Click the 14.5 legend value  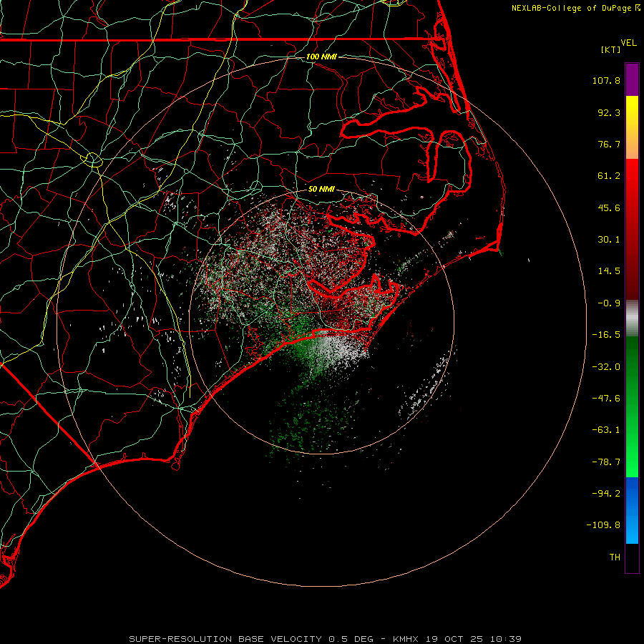point(609,271)
